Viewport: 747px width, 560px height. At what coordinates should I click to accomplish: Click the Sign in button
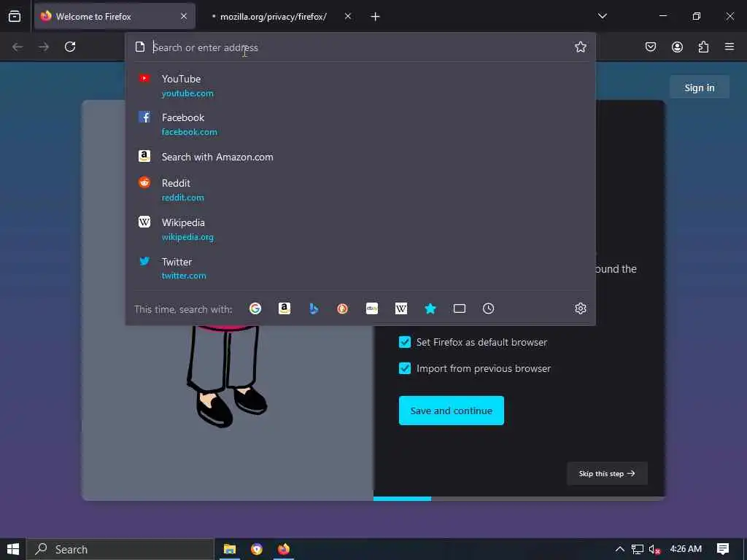coord(700,87)
